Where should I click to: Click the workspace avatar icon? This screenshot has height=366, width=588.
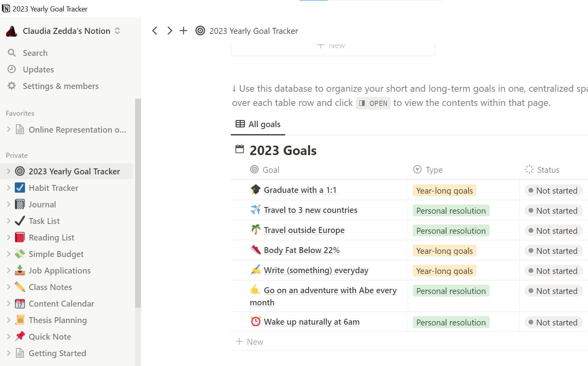coord(12,31)
